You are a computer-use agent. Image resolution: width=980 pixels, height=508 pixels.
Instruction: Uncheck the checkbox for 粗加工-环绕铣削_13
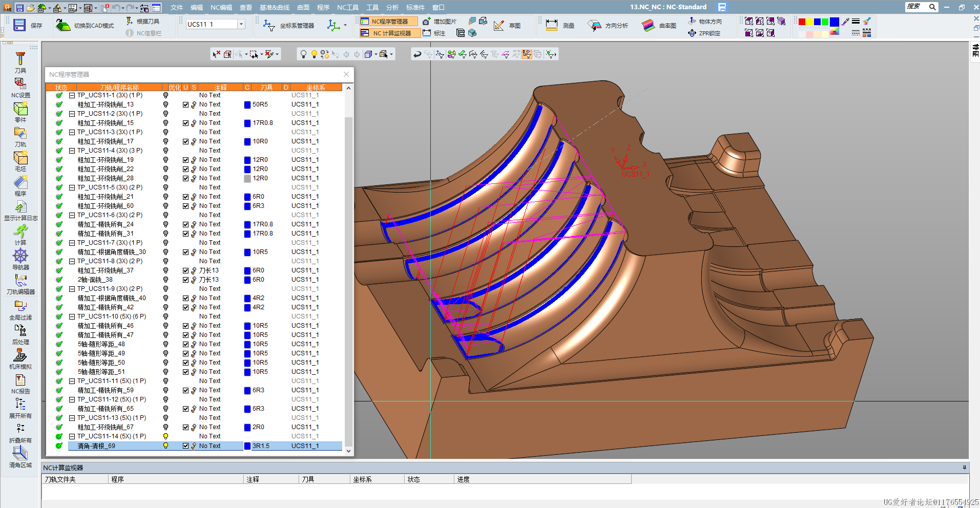pos(185,104)
